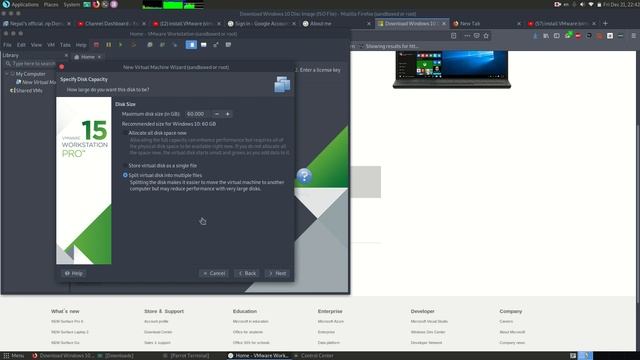Click the VMware suspend toolbar icon
Screen dimensions: 640x360
(x=109, y=45)
